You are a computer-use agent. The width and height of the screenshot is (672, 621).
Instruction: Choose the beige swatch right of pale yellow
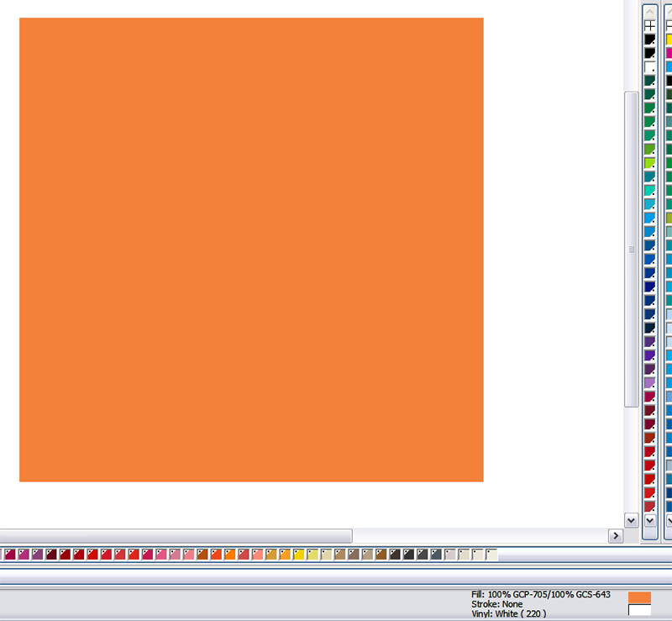tap(326, 555)
